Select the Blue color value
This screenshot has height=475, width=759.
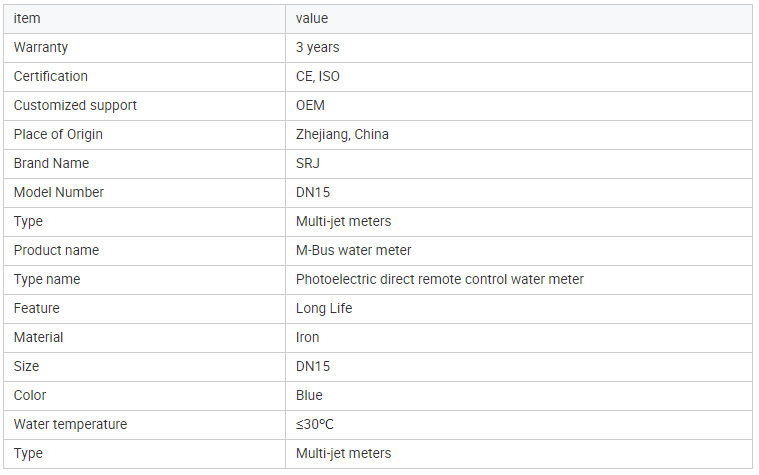pyautogui.click(x=309, y=395)
